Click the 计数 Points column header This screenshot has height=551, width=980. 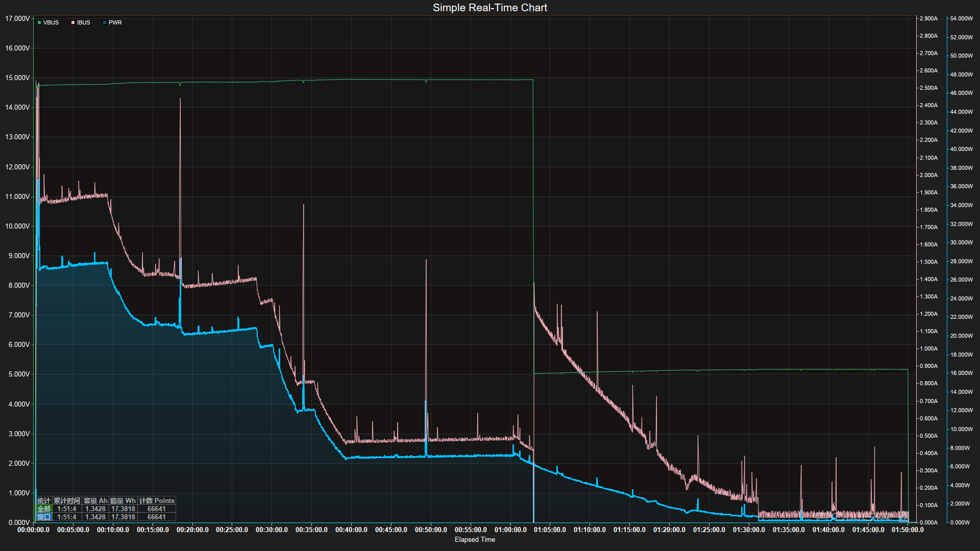pyautogui.click(x=157, y=501)
